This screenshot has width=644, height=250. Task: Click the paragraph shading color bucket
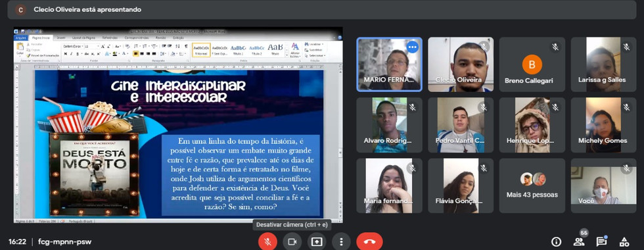(173, 54)
